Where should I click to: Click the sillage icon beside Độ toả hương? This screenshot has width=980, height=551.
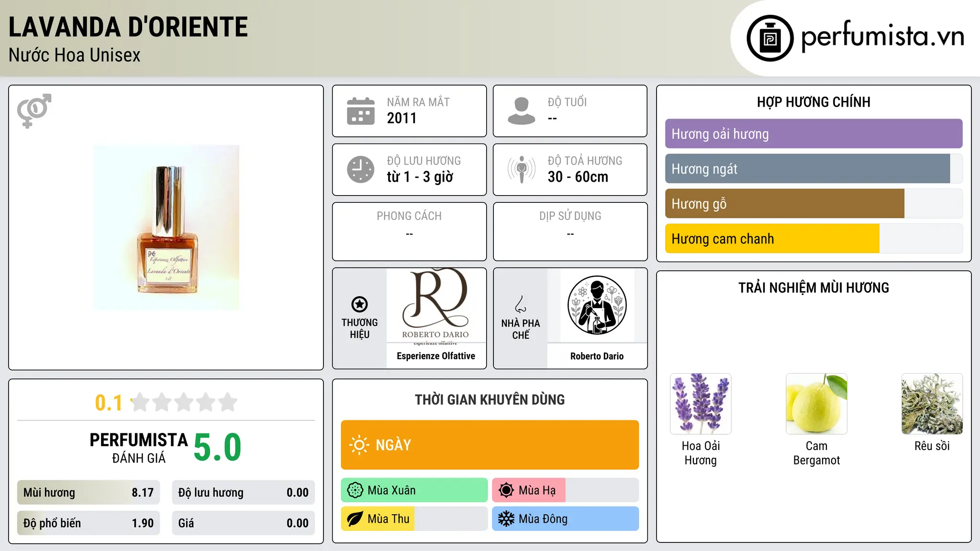(522, 169)
